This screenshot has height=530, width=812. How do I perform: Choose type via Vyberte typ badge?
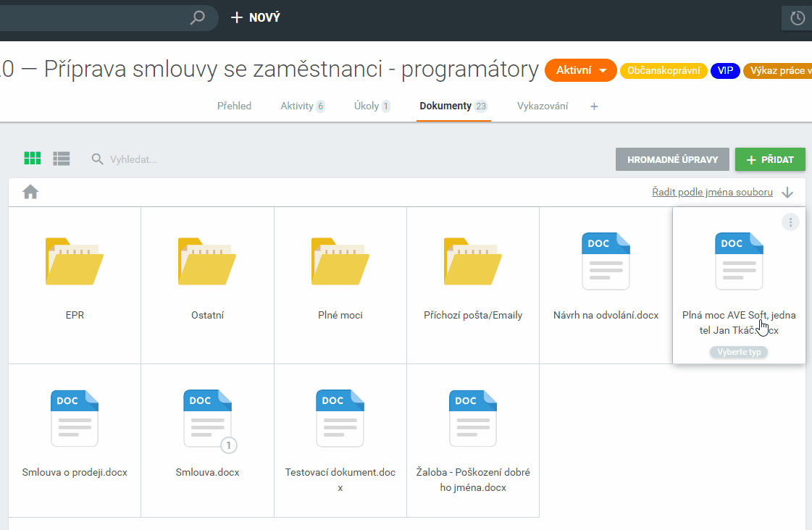tap(738, 353)
